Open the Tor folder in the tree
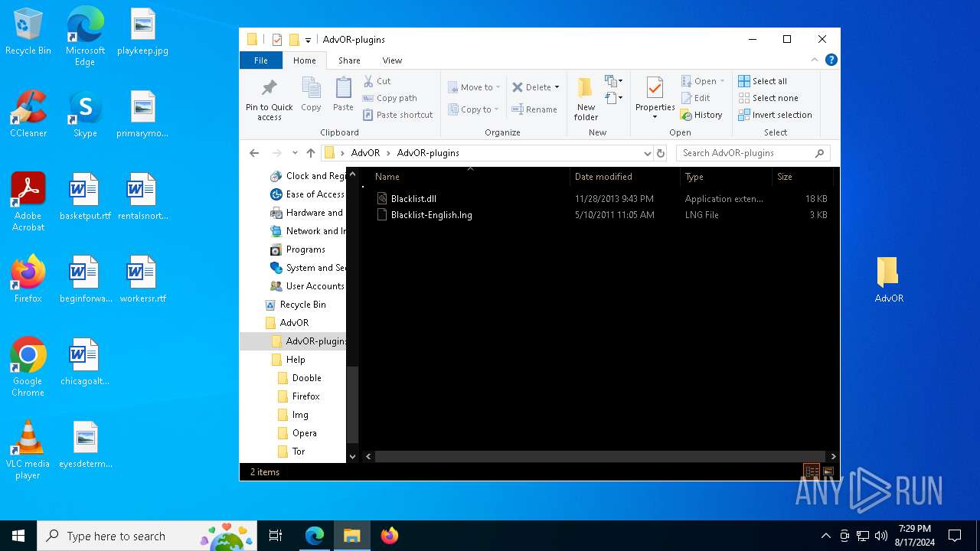The height and width of the screenshot is (551, 980). pyautogui.click(x=291, y=452)
